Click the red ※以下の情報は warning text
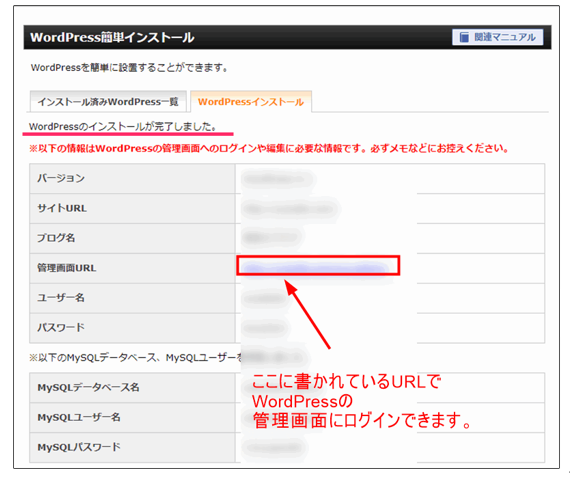This screenshot has width=570, height=477. point(269,148)
